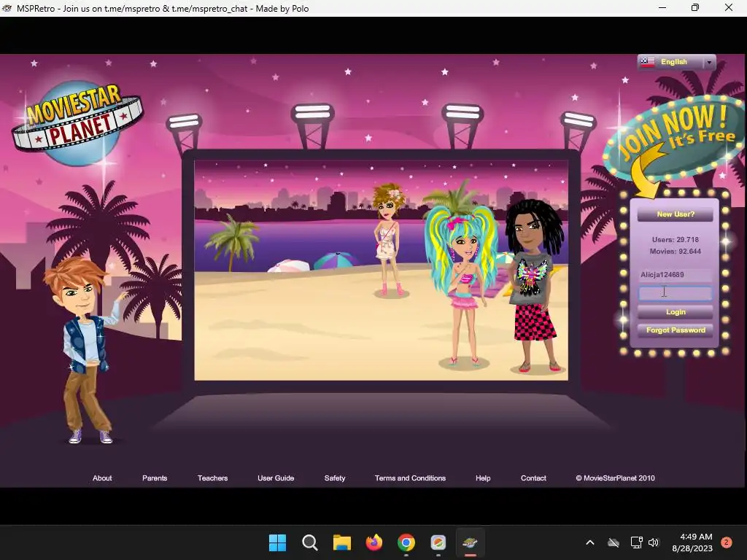This screenshot has height=560, width=747.
Task: Open the Teachers footer link
Action: (212, 478)
